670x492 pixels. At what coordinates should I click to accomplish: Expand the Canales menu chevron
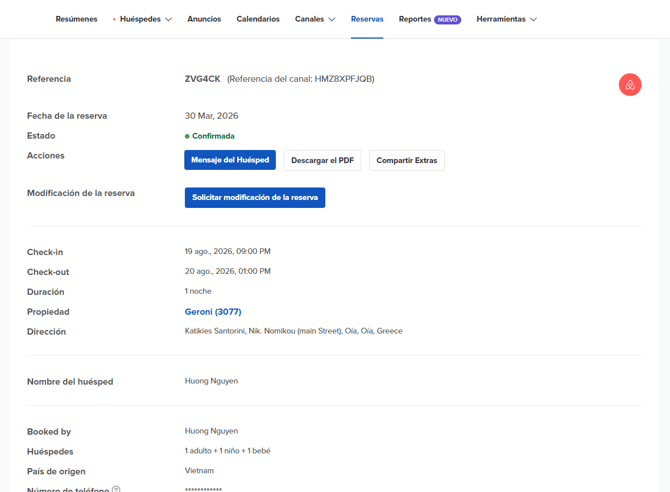(332, 19)
